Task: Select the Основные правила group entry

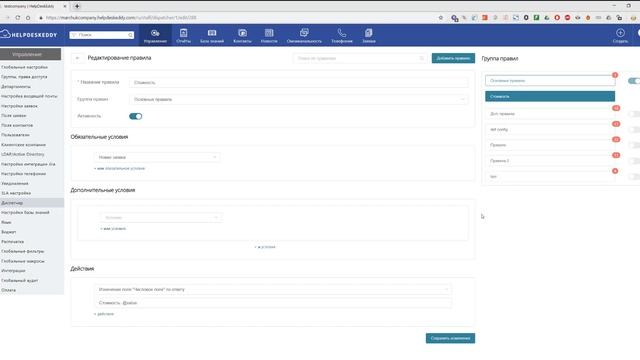Action: coord(550,81)
